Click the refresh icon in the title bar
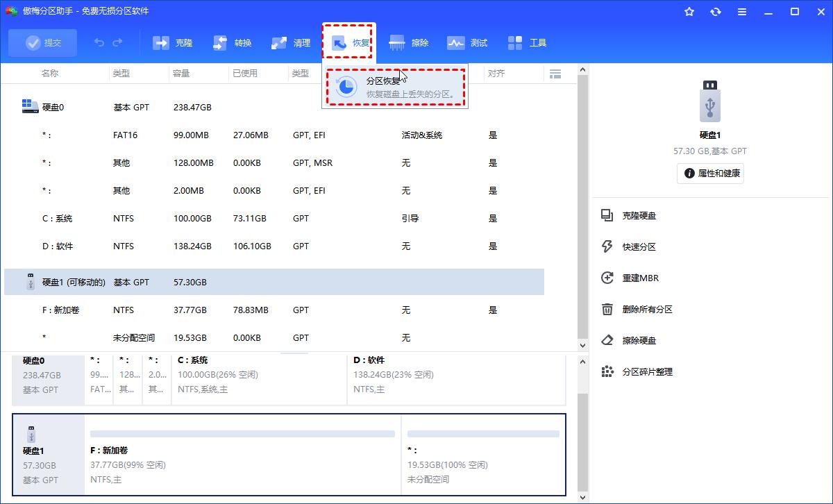This screenshot has width=833, height=504. pyautogui.click(x=716, y=11)
